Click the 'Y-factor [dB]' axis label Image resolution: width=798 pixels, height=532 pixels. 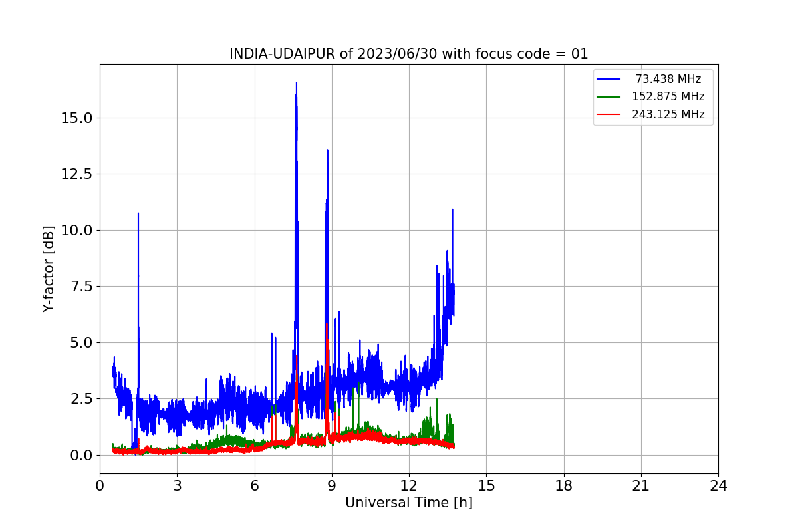48,269
